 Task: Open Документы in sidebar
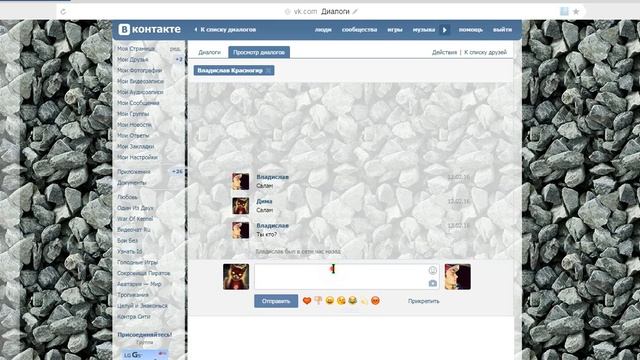coord(131,182)
